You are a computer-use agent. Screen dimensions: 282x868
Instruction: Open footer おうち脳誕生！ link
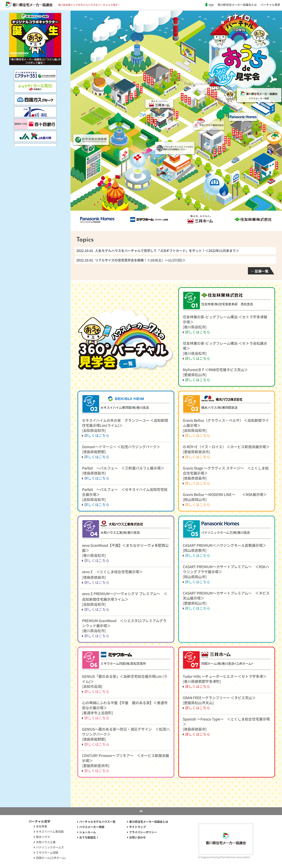88,837
